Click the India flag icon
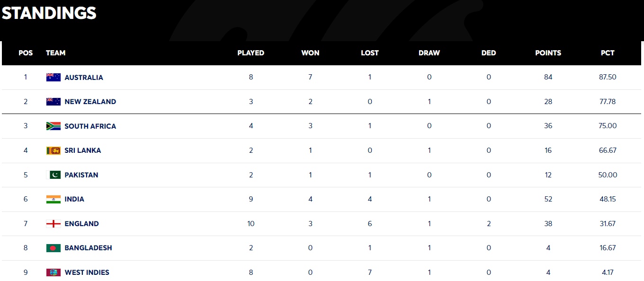Image resolution: width=644 pixels, height=281 pixels. point(53,199)
